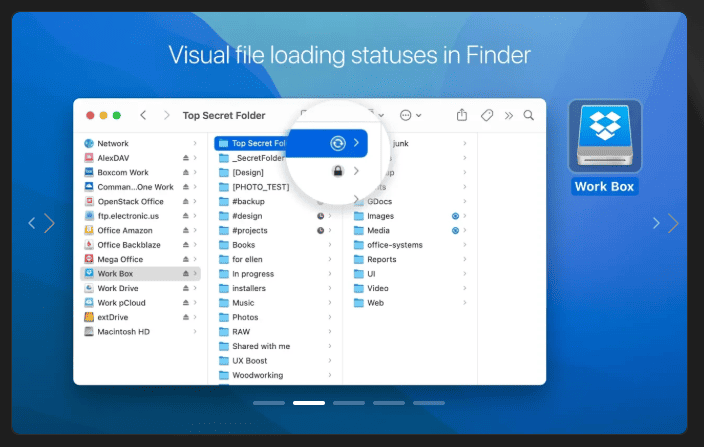Click the sync status icon on Top Secret Folder

(x=338, y=143)
